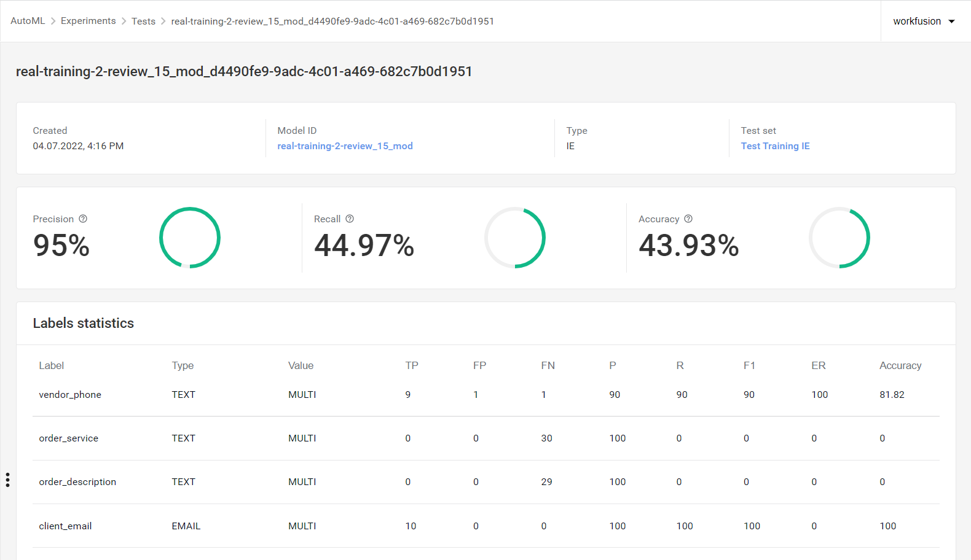
Task: Click the Accuracy help question-mark icon
Action: tap(688, 219)
